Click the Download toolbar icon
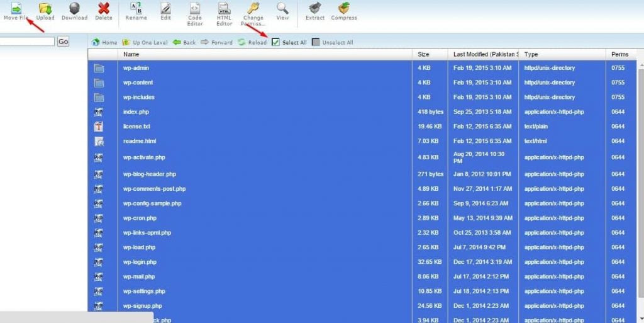 tap(74, 8)
